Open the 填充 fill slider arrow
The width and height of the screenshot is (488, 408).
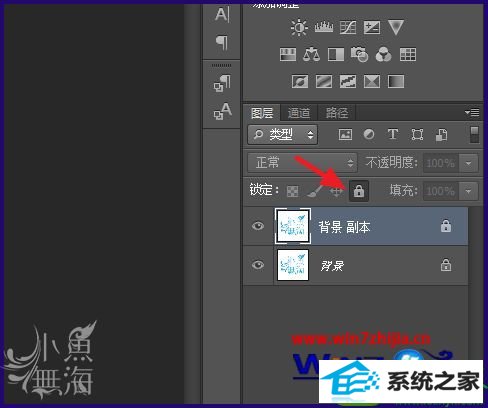click(468, 191)
